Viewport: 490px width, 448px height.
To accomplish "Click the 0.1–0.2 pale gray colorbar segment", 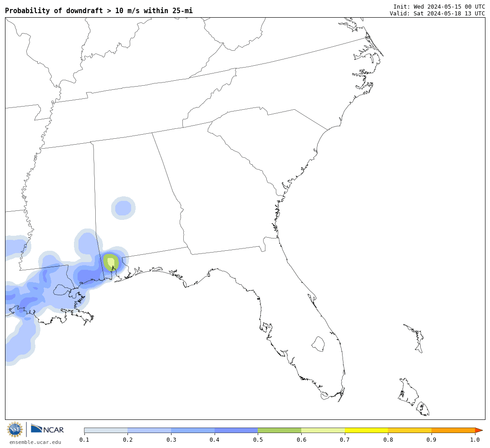I will pos(106,430).
